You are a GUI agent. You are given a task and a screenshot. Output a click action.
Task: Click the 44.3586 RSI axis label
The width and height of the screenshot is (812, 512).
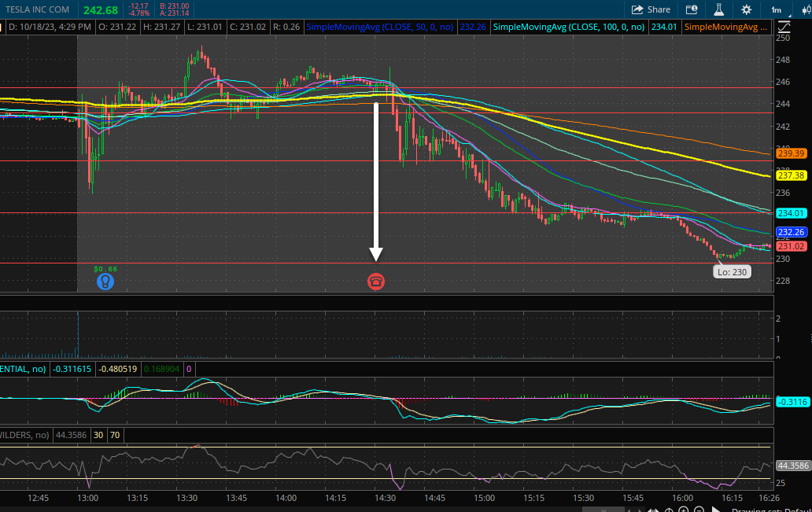[793, 466]
